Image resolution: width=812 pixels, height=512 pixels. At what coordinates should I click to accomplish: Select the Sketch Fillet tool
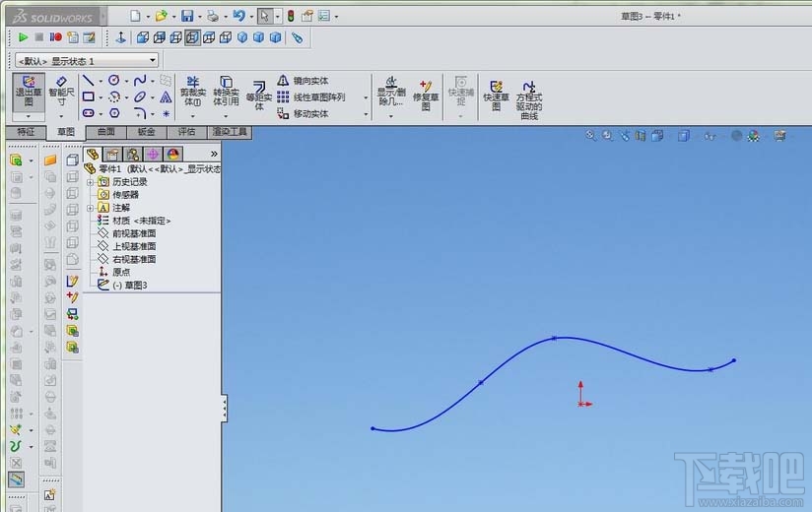(x=140, y=113)
